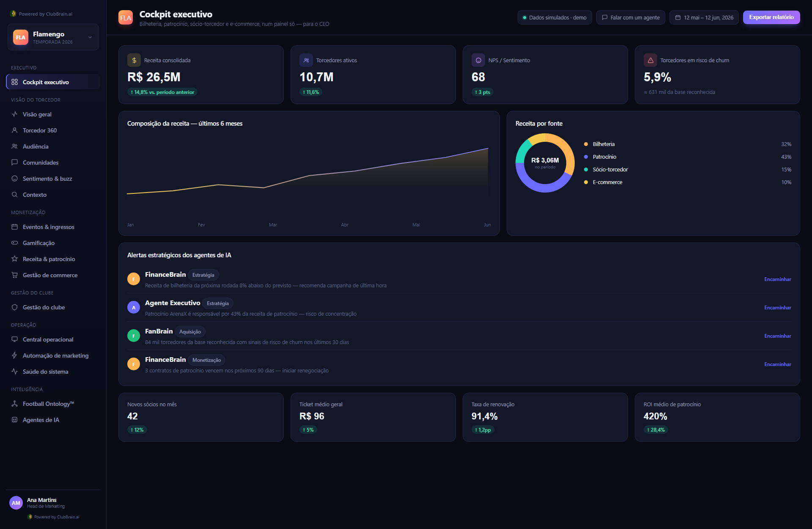The image size is (812, 529).
Task: Open the Flamengo club selector dropdown
Action: click(x=53, y=37)
